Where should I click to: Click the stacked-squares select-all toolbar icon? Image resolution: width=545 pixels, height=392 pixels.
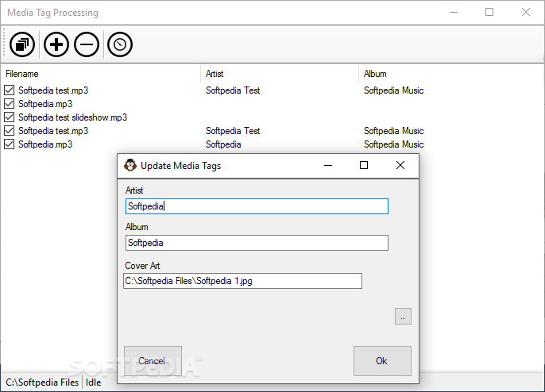tap(22, 44)
